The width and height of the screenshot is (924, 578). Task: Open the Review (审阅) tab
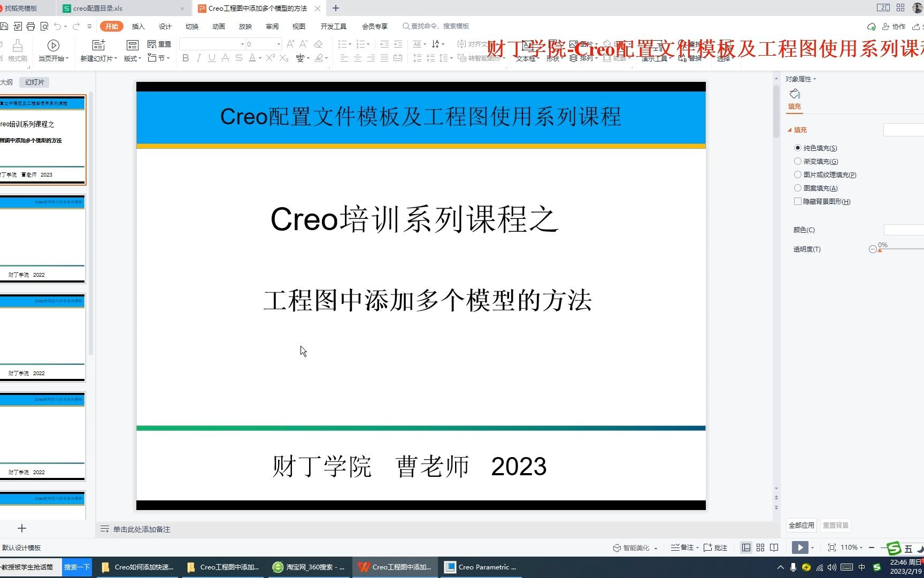click(272, 26)
